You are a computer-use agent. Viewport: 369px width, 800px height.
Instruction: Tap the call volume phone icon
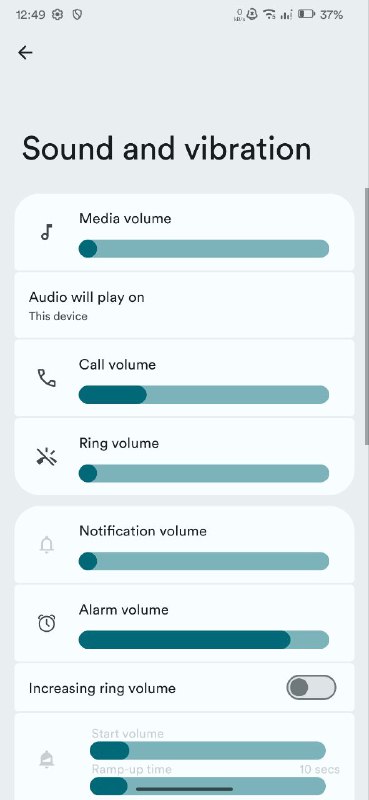coord(47,379)
